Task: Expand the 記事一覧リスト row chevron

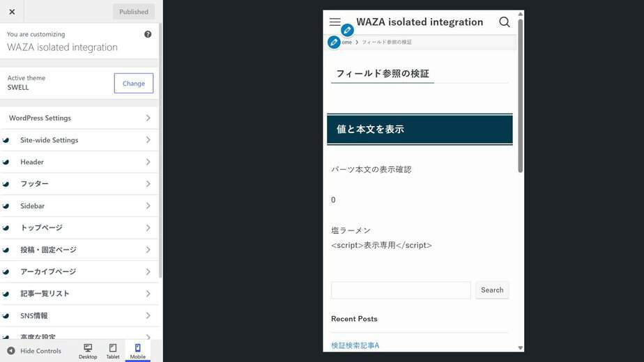Action: [x=148, y=294]
